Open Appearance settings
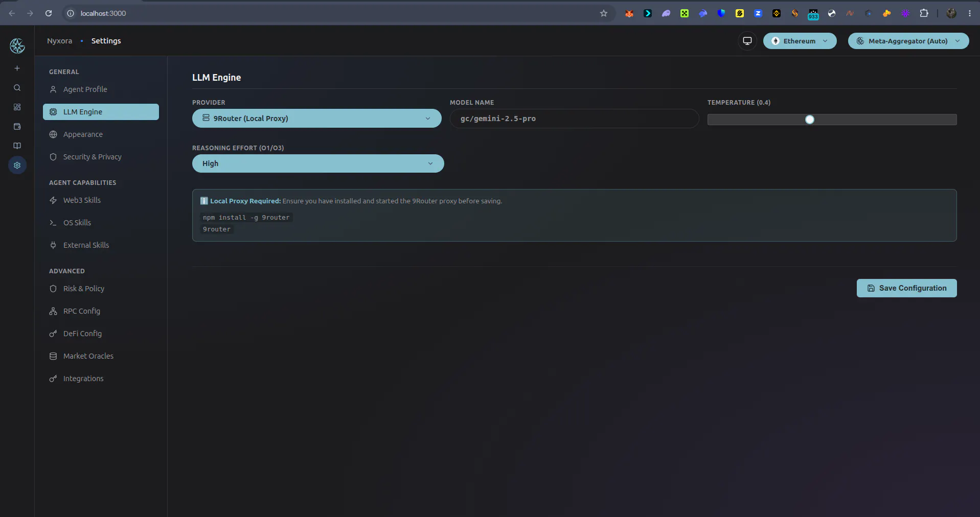Viewport: 980px width, 517px height. pyautogui.click(x=101, y=134)
